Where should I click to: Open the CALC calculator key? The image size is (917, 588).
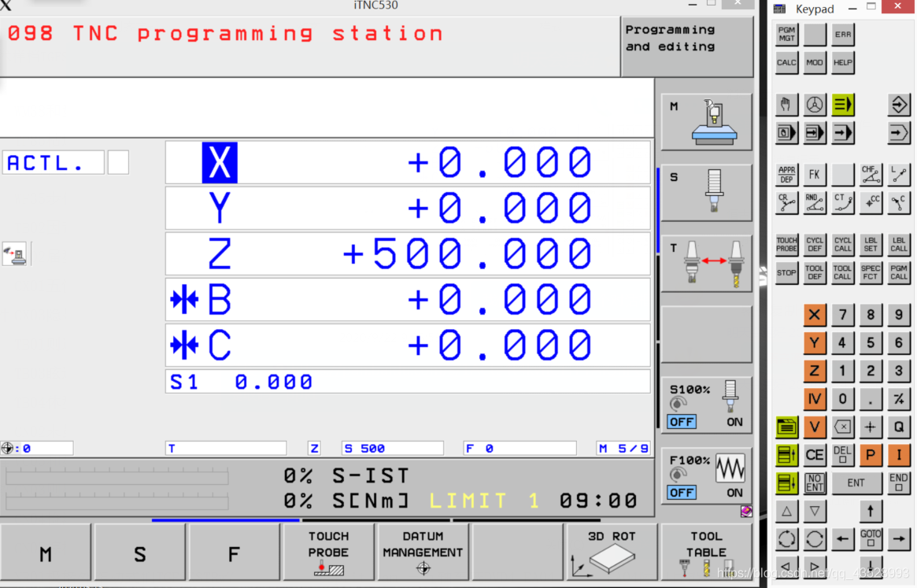point(786,63)
